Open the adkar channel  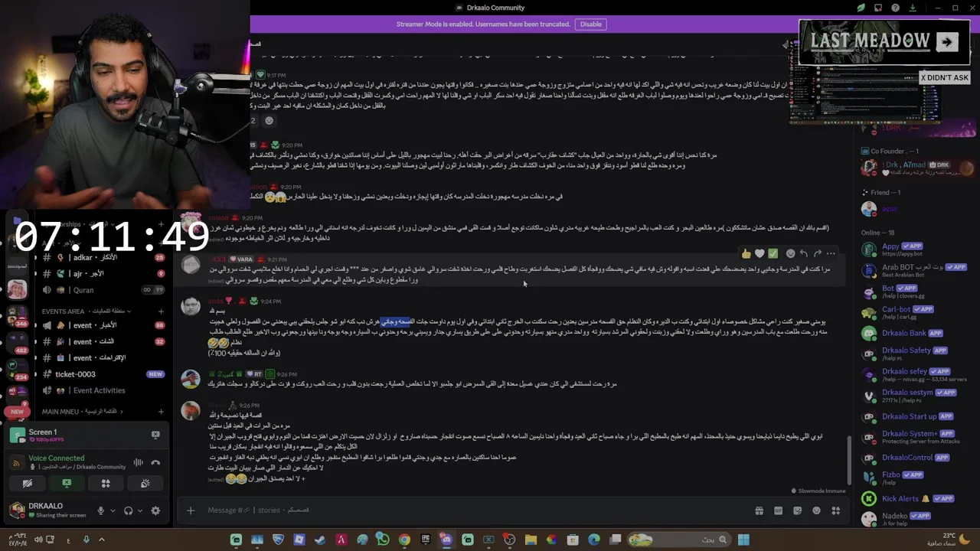[103, 258]
